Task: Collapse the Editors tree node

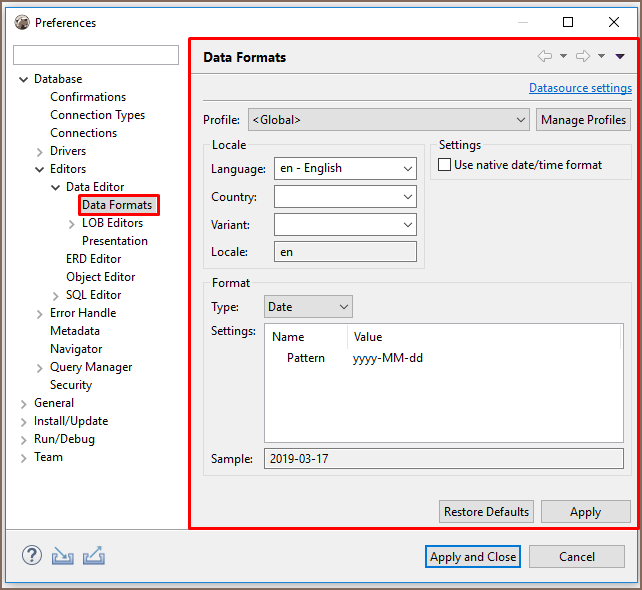Action: point(39,170)
